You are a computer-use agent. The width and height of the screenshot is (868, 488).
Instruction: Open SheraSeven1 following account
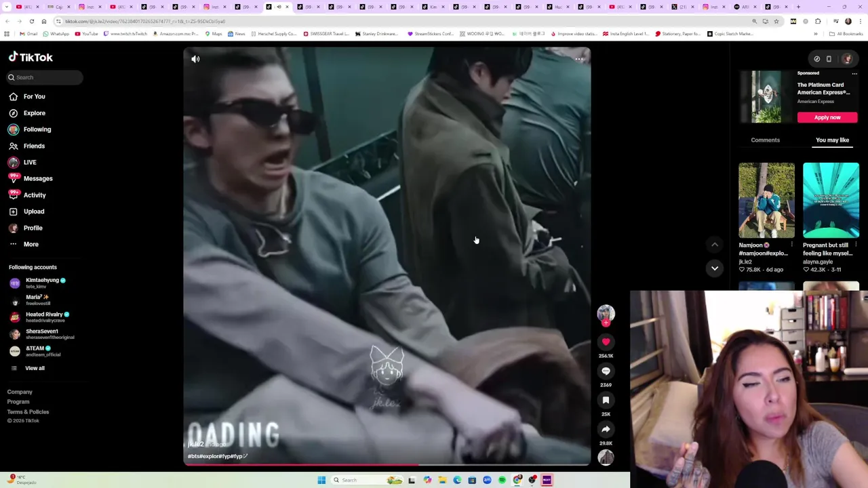(x=42, y=334)
